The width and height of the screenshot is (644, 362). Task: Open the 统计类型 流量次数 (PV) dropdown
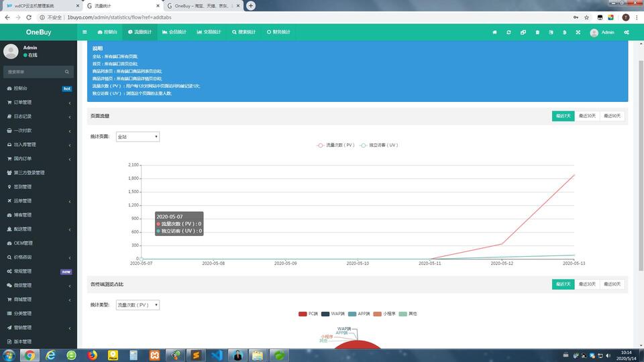pyautogui.click(x=138, y=305)
